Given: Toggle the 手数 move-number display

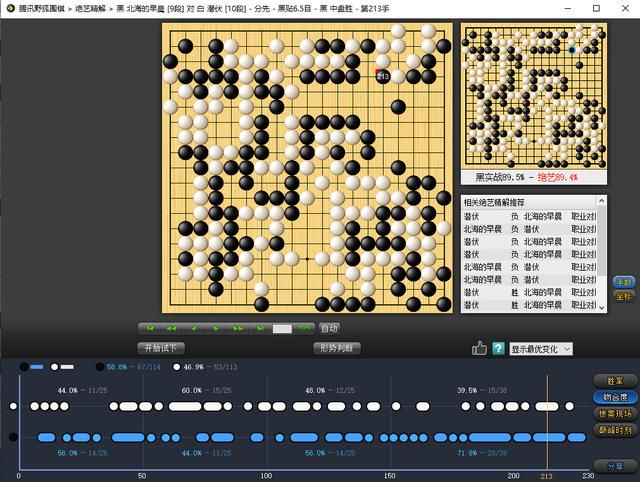Looking at the screenshot, I should point(624,282).
